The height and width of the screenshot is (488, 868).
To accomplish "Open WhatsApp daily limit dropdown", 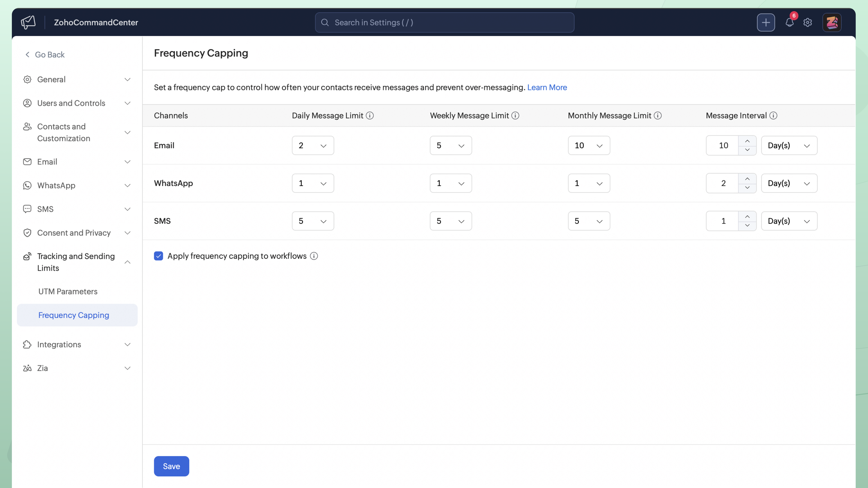I will (x=313, y=183).
